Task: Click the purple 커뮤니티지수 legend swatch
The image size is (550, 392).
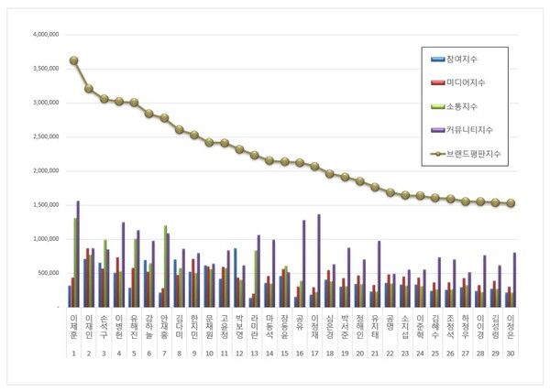Action: (x=438, y=131)
